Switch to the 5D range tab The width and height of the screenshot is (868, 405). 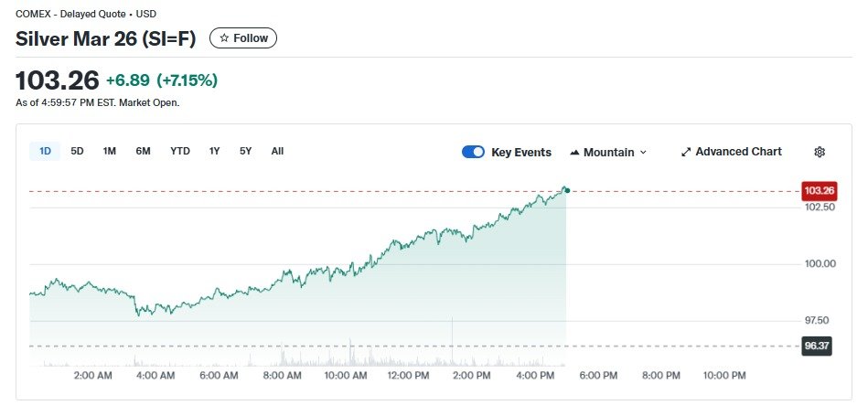(77, 151)
